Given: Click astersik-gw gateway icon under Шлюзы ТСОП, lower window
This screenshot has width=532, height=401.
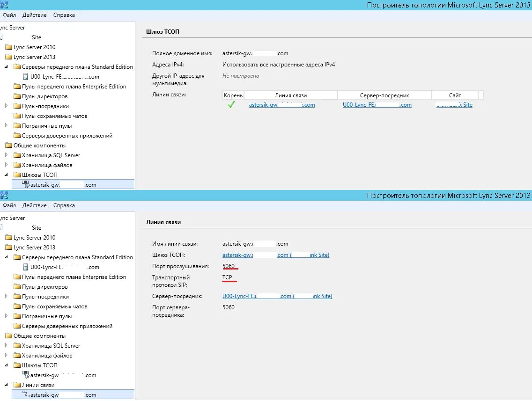Looking at the screenshot, I should [25, 375].
